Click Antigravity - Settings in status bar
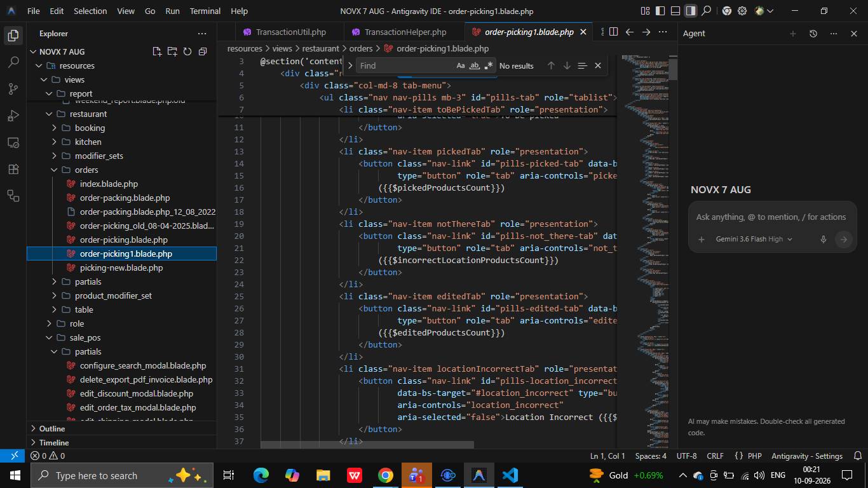 [807, 456]
